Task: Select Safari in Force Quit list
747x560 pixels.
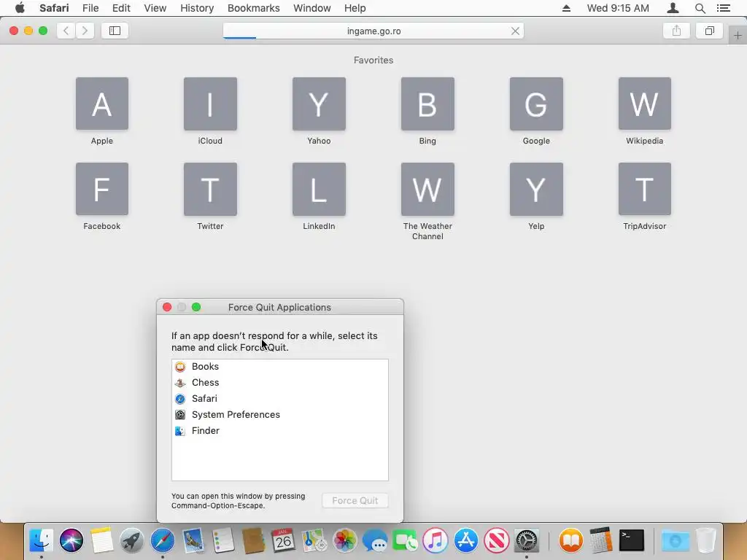Action: 280,399
